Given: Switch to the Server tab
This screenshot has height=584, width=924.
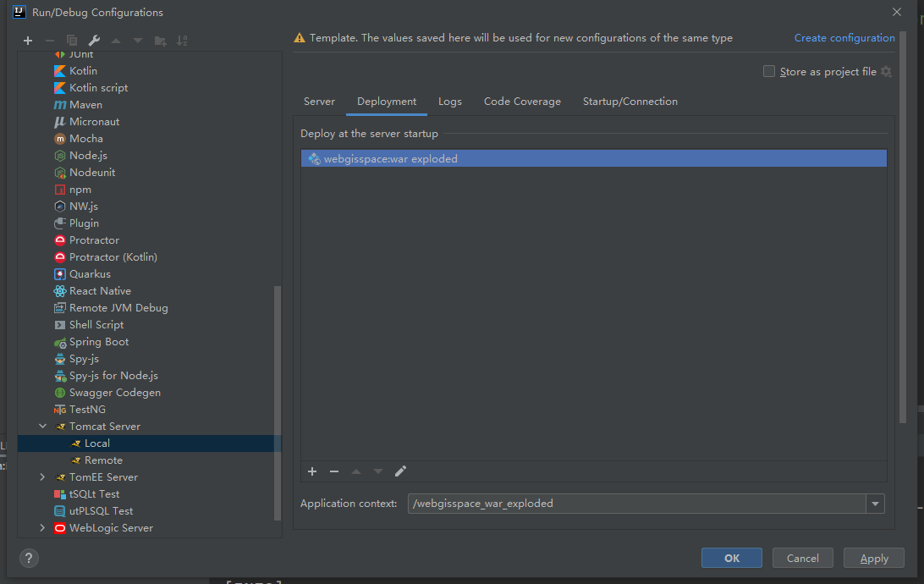Looking at the screenshot, I should [x=319, y=102].
